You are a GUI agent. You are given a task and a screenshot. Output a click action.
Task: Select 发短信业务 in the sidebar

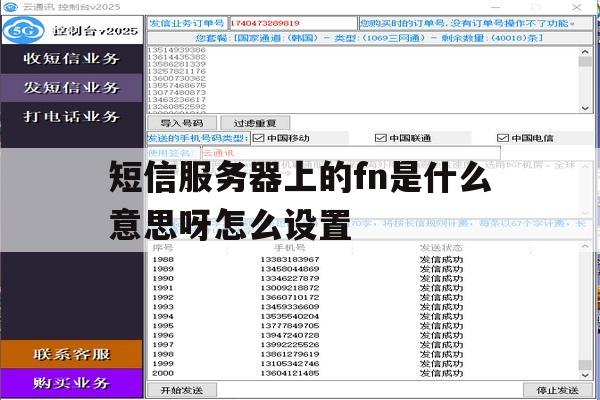(x=72, y=88)
